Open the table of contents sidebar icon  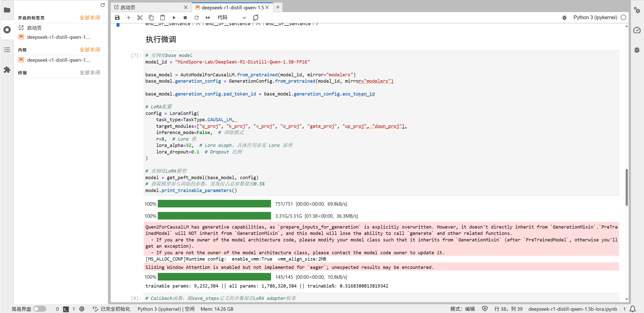click(7, 50)
